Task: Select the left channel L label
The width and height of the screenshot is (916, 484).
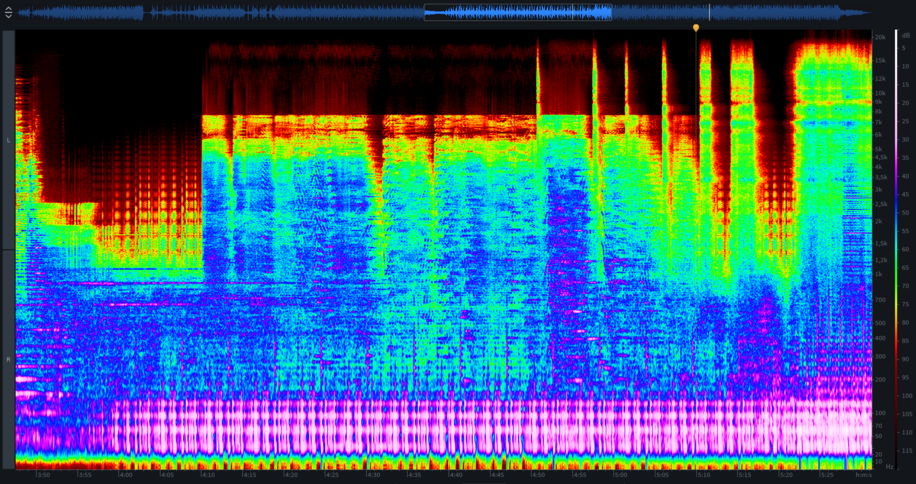Action: pos(8,139)
